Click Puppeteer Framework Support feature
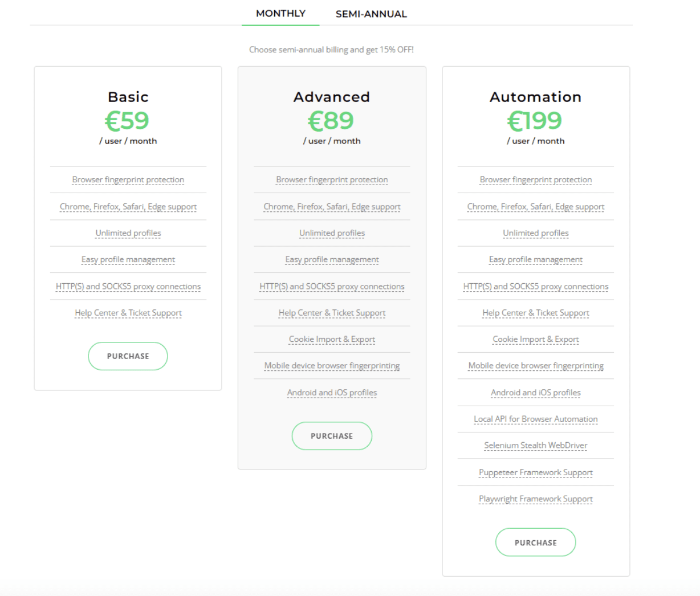700x596 pixels. (x=535, y=472)
